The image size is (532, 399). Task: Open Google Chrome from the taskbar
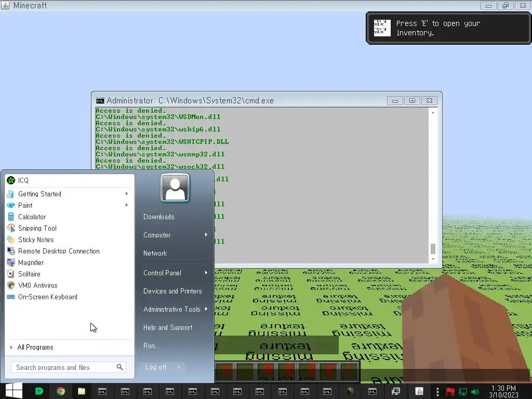point(61,391)
